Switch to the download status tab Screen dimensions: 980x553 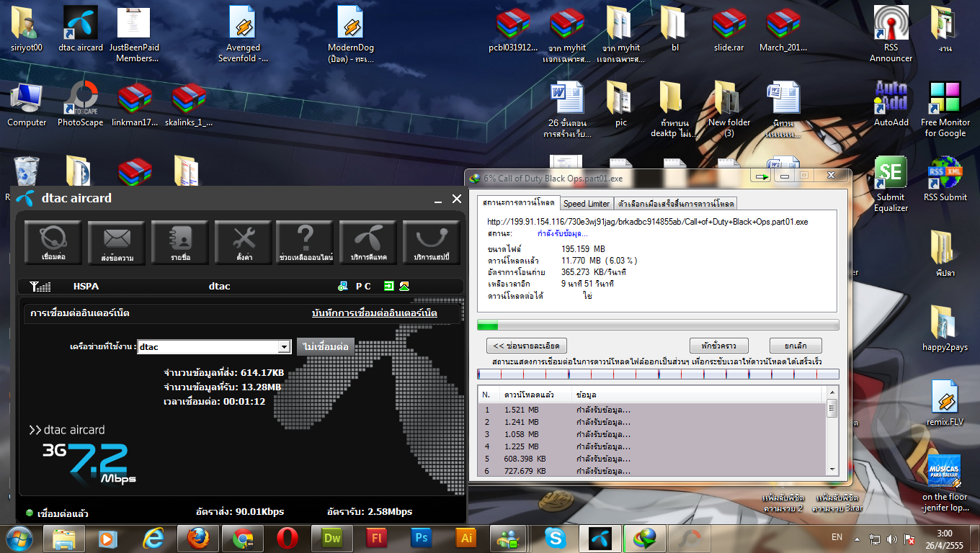[x=519, y=203]
